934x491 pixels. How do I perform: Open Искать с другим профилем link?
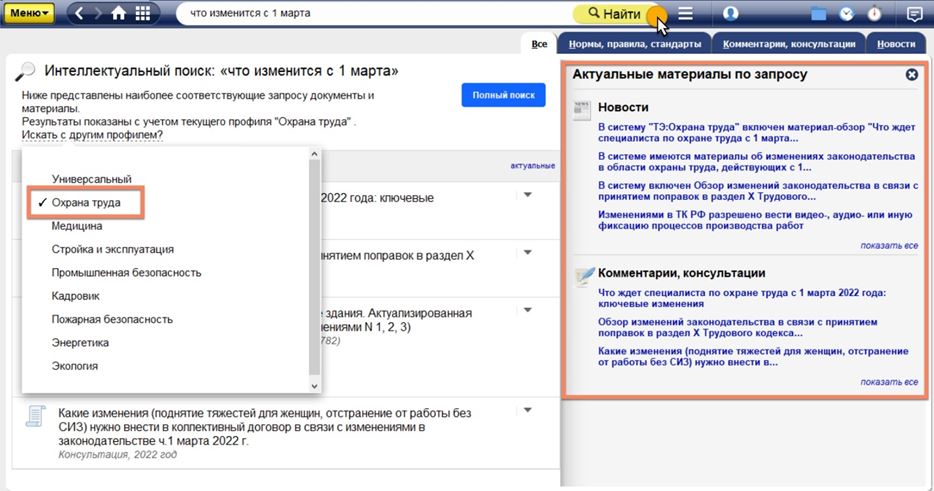(92, 135)
